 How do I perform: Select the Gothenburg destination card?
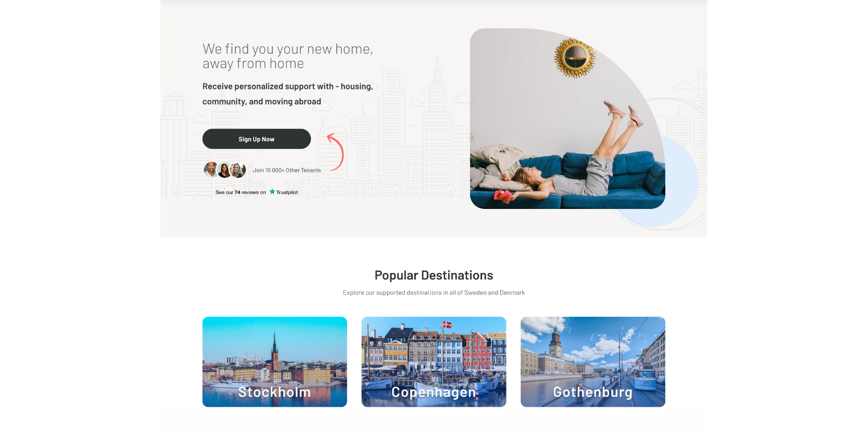click(x=593, y=362)
